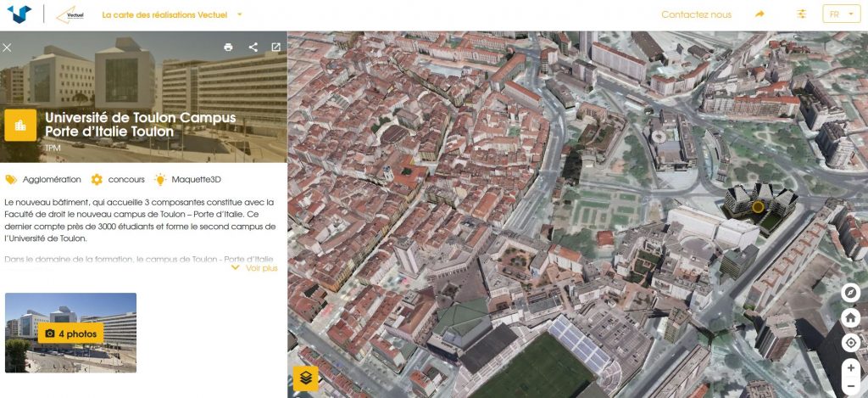Click the lightbulb icon beside Maquette3D

click(x=160, y=179)
